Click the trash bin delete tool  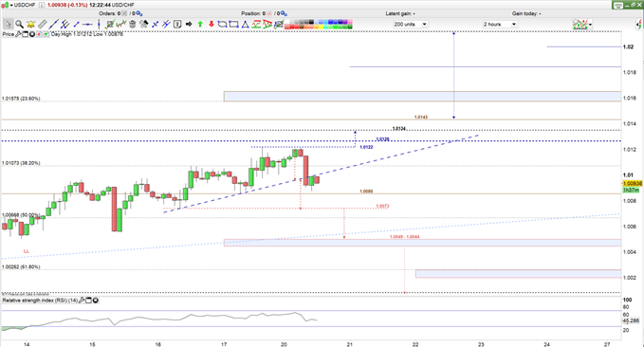[x=132, y=24]
